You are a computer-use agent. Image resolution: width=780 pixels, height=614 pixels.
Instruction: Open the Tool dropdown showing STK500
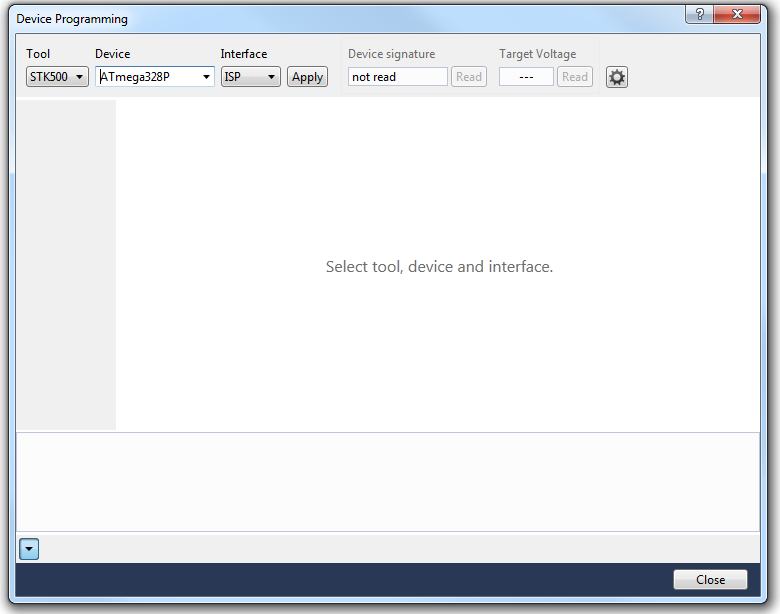point(57,77)
